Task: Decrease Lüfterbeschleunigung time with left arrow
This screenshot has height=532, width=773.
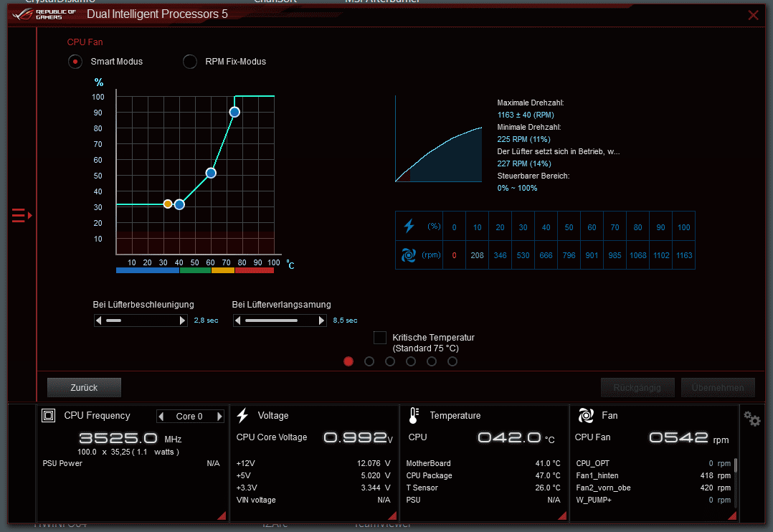Action: coord(99,320)
